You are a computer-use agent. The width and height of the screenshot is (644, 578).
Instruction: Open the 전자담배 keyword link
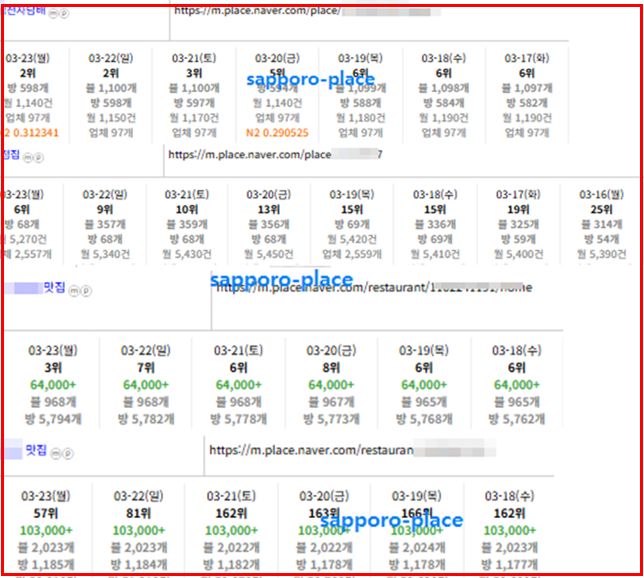[22, 11]
